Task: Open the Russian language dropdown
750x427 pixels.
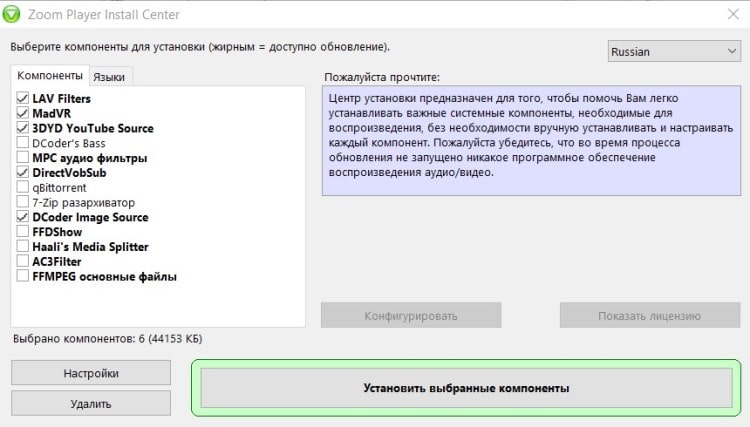Action: pos(674,51)
